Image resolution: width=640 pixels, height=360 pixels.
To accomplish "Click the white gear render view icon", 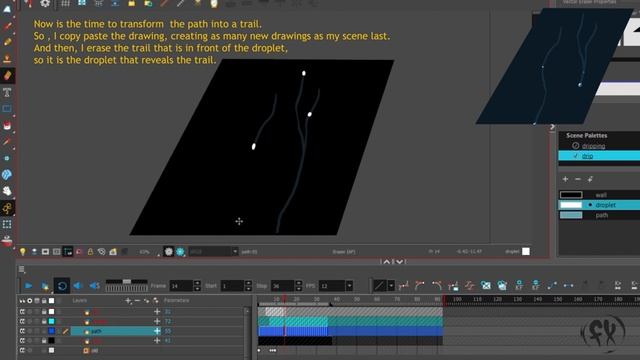I will [x=169, y=252].
